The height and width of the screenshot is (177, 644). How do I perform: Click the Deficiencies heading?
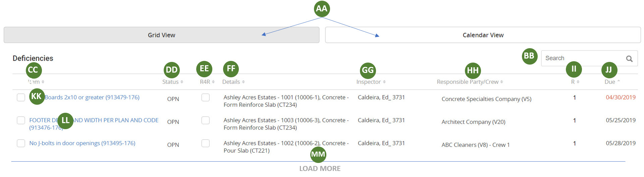click(x=33, y=58)
